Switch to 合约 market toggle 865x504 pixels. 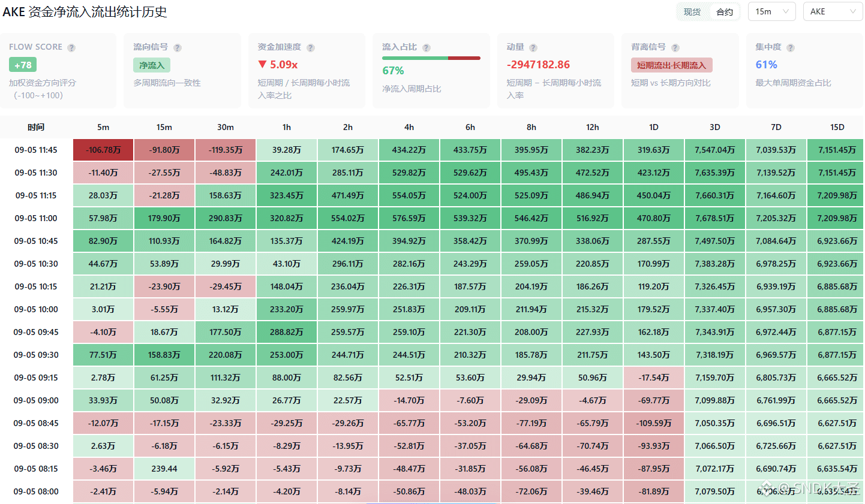point(725,12)
